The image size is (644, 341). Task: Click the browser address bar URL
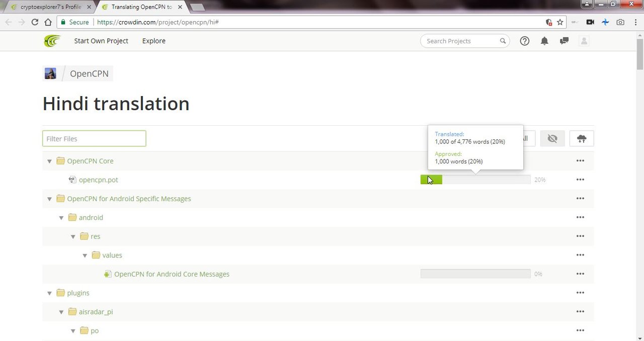(157, 22)
